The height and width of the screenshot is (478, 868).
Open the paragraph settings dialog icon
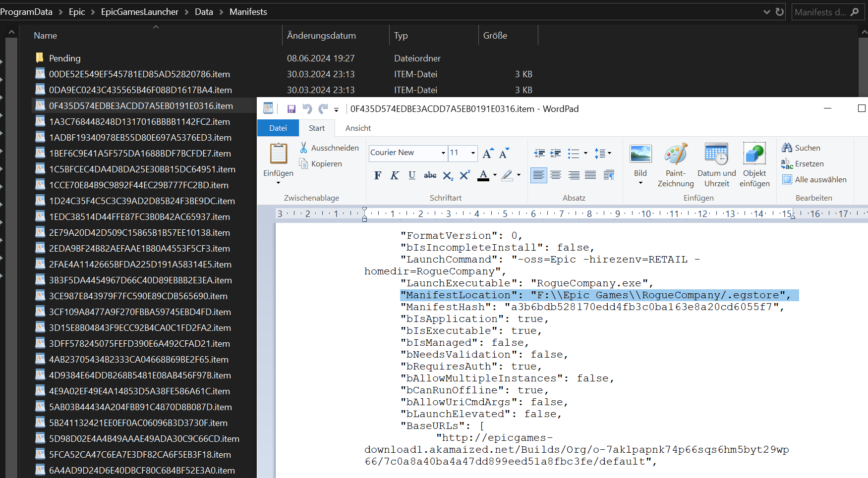(609, 174)
